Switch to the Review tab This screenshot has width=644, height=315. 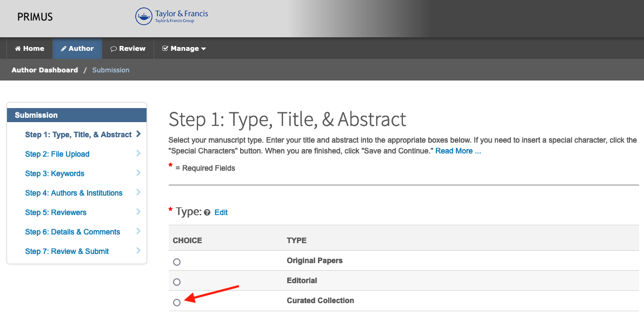[x=128, y=49]
